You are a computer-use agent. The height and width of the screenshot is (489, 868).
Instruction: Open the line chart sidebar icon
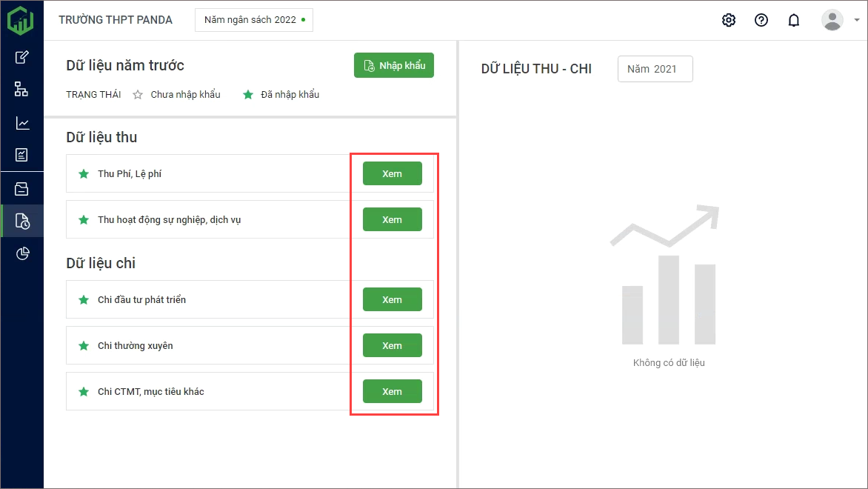coord(21,123)
